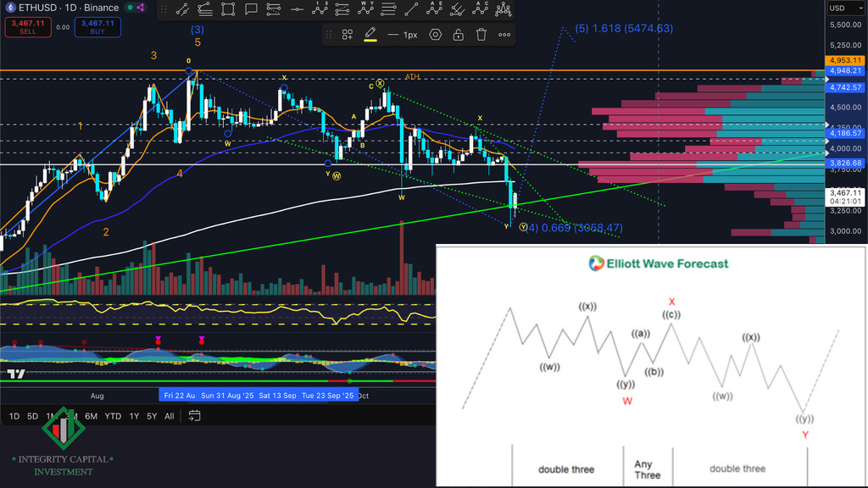Click the orange 4,953.11 price label
The image size is (868, 488).
(846, 61)
